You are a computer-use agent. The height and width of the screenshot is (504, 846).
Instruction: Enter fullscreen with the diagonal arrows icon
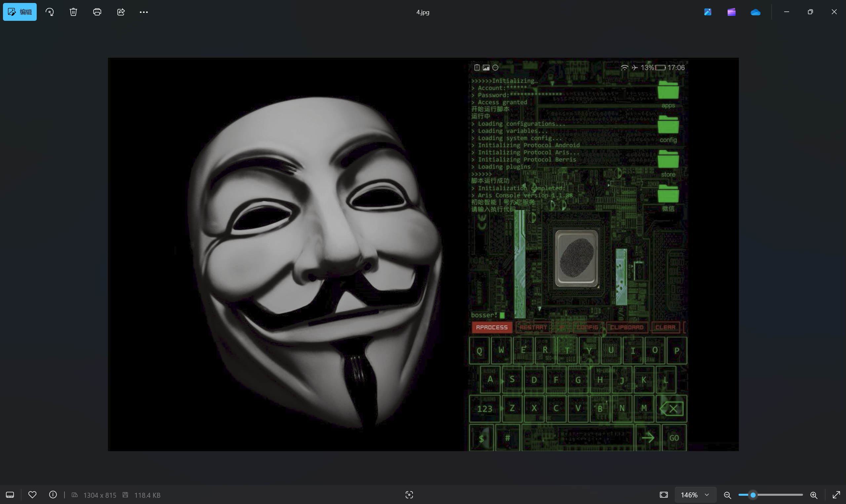tap(836, 495)
